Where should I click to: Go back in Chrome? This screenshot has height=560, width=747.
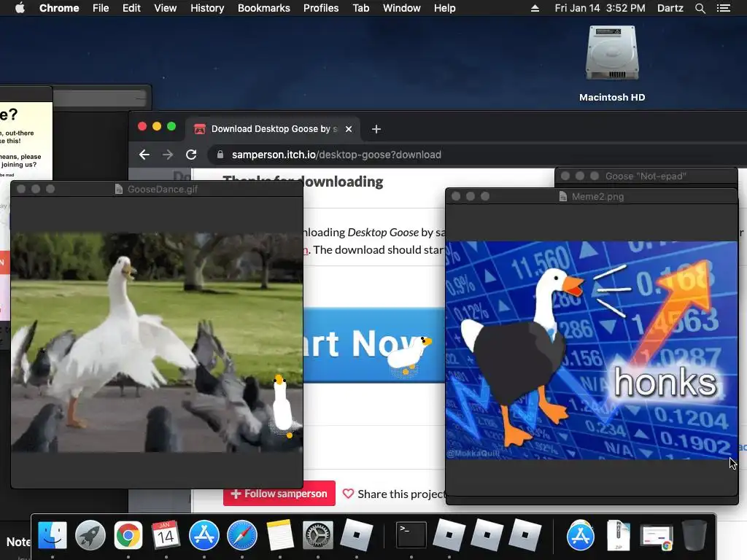click(144, 155)
